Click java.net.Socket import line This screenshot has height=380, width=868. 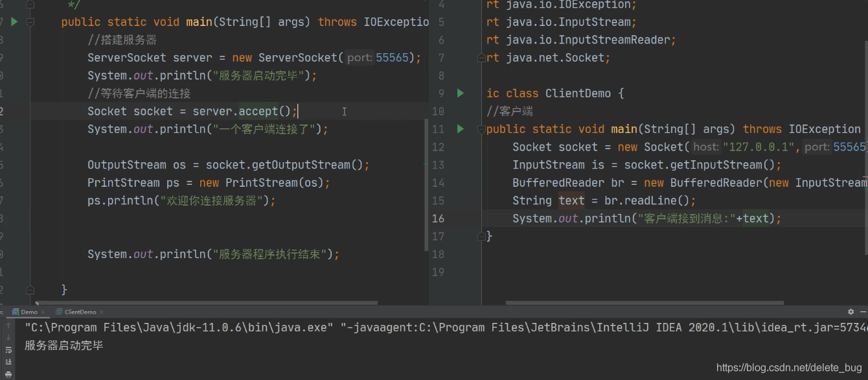[x=548, y=58]
